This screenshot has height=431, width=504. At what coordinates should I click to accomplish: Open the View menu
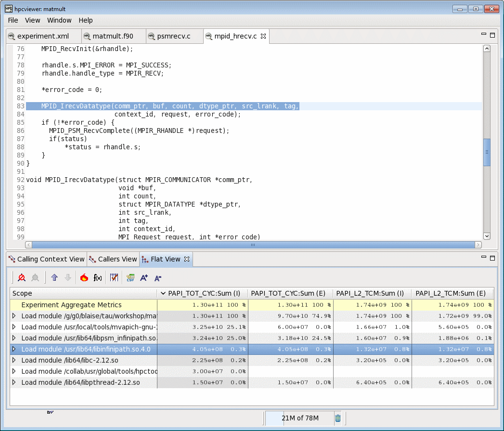click(x=32, y=20)
